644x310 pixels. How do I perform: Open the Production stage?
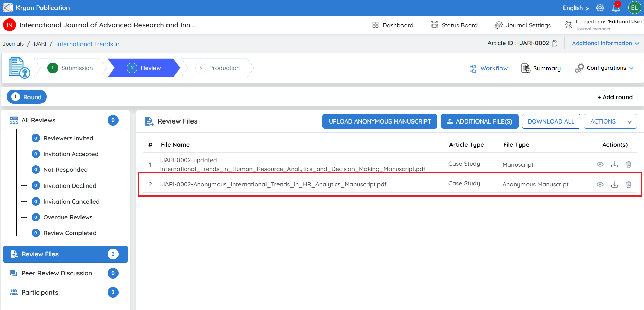pos(218,68)
